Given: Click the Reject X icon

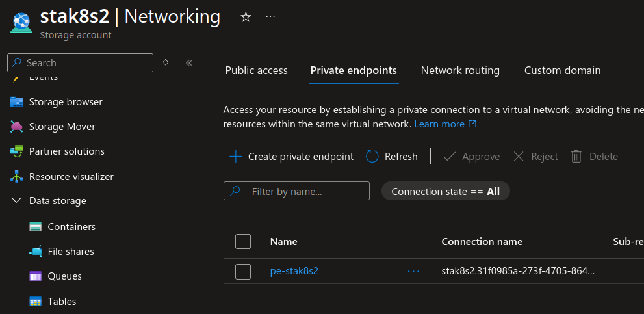Looking at the screenshot, I should point(519,157).
